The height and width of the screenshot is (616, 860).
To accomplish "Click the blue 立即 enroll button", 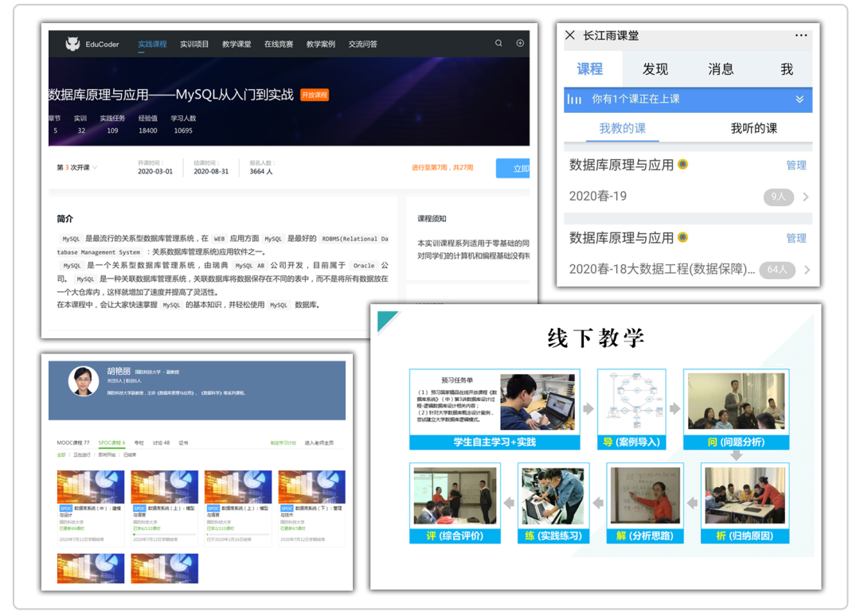I will click(x=513, y=168).
